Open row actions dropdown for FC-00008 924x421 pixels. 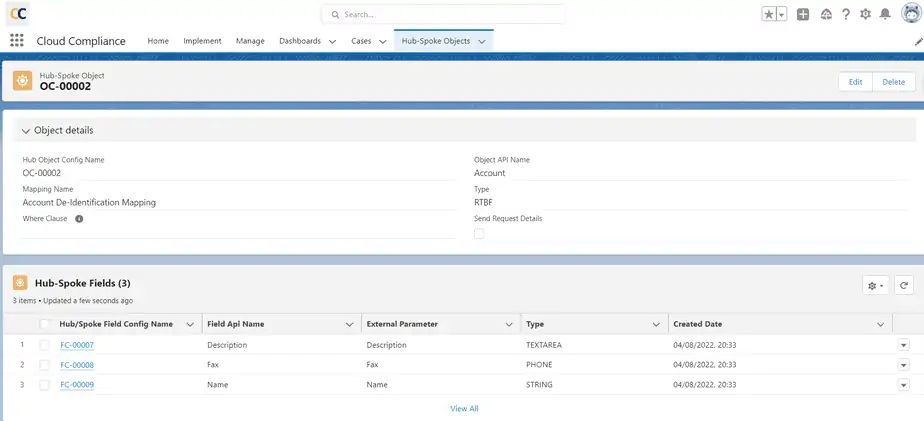click(x=904, y=365)
